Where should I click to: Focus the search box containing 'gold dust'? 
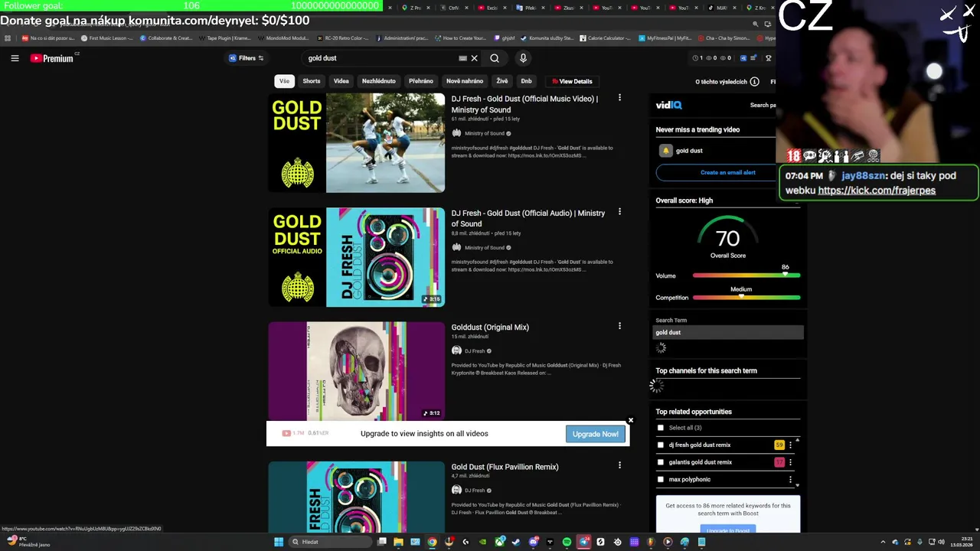[379, 58]
